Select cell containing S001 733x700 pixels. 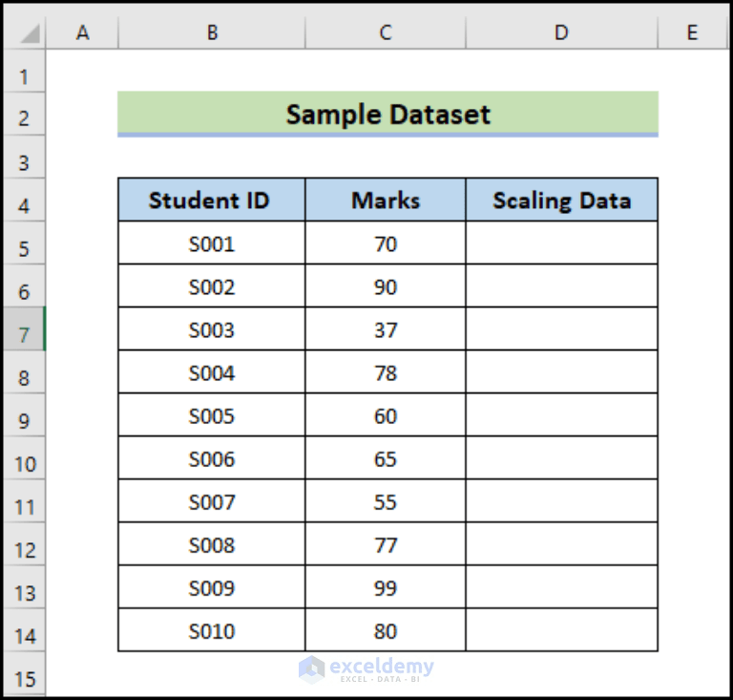coord(212,243)
